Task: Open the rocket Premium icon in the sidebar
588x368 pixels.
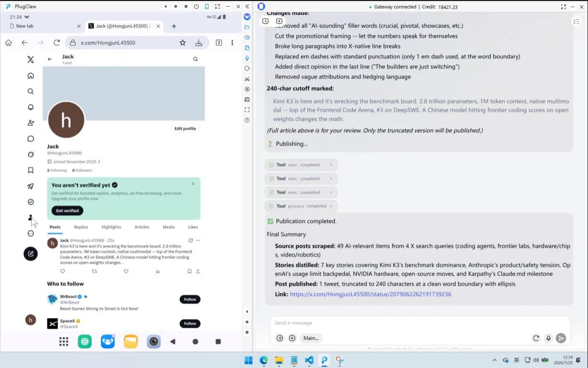Action: [x=31, y=186]
